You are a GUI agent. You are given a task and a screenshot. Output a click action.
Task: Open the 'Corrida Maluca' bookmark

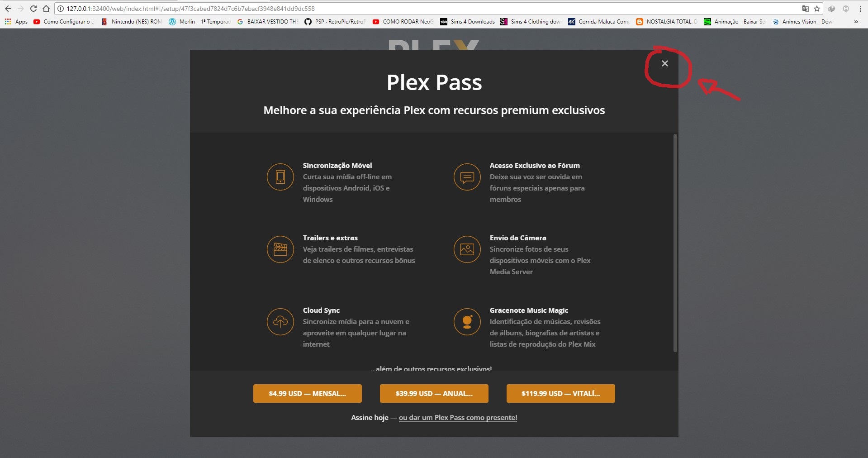coord(599,21)
